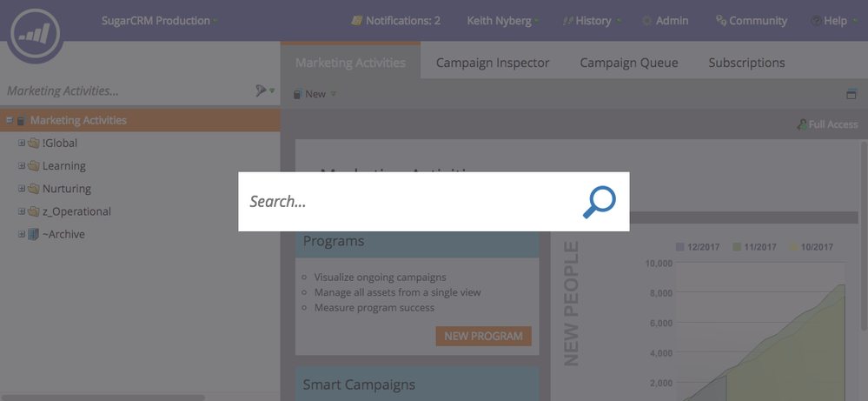This screenshot has width=868, height=401.
Task: Switch to the Marketing Activities tab
Action: click(350, 62)
